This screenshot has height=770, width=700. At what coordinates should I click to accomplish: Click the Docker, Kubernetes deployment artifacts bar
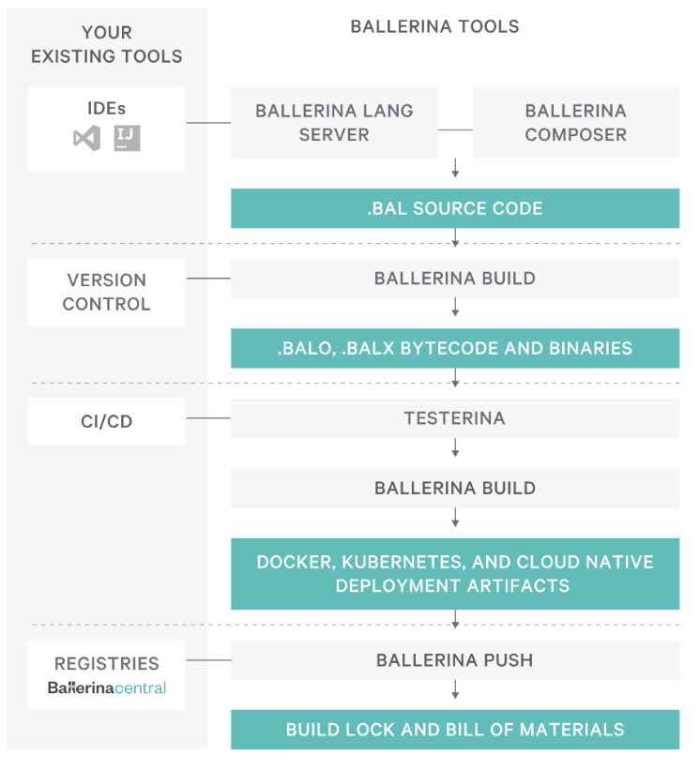[x=455, y=574]
